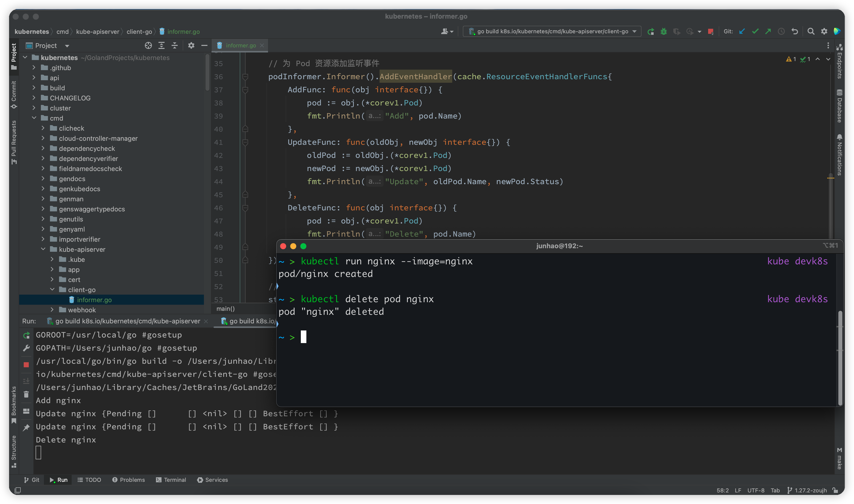Jump to next highlighted error arrow
Screen dimensions: 854x504
click(828, 59)
